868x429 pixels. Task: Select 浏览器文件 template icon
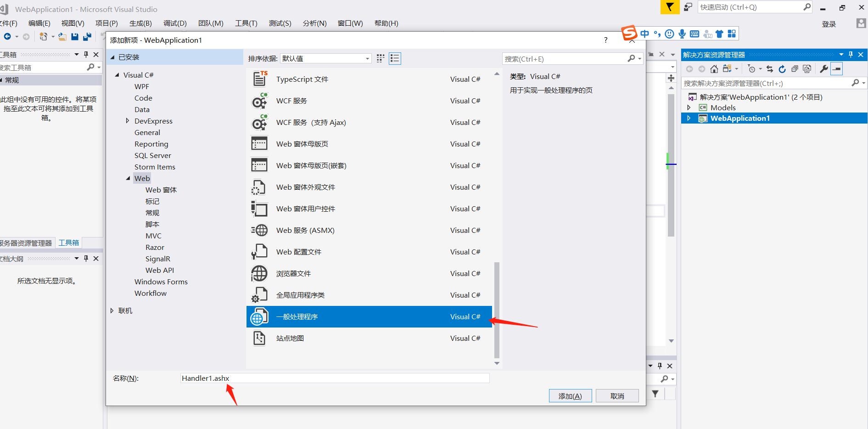click(259, 273)
